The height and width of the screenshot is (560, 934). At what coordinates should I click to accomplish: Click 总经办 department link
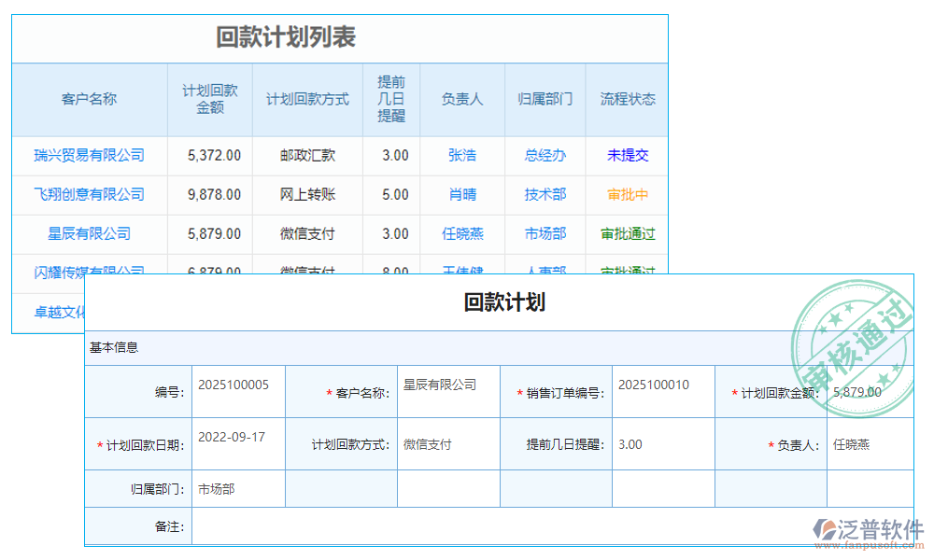[545, 156]
